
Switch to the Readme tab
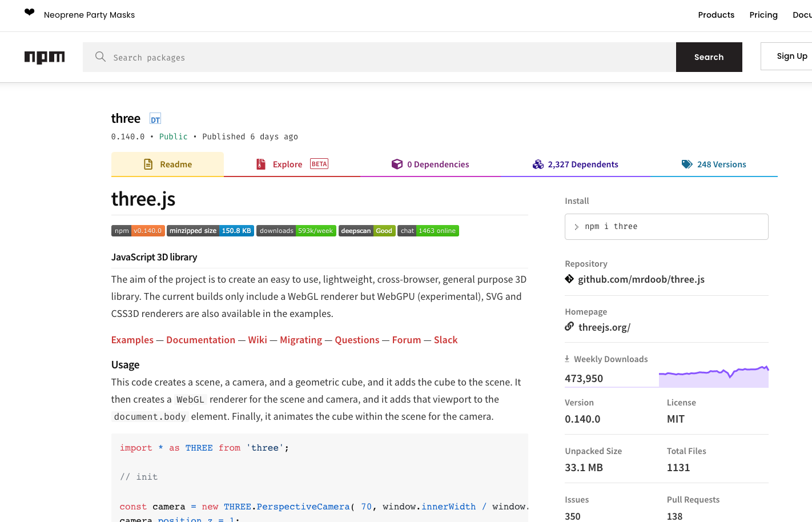[167, 164]
